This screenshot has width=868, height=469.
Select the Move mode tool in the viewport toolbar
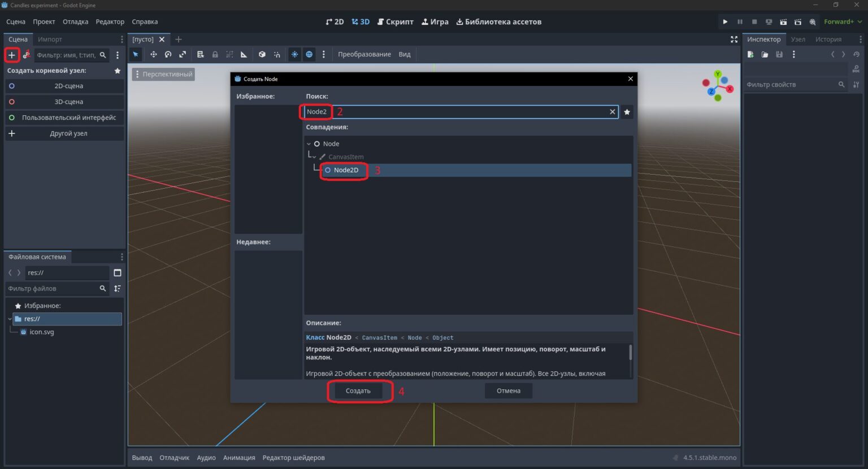[153, 54]
